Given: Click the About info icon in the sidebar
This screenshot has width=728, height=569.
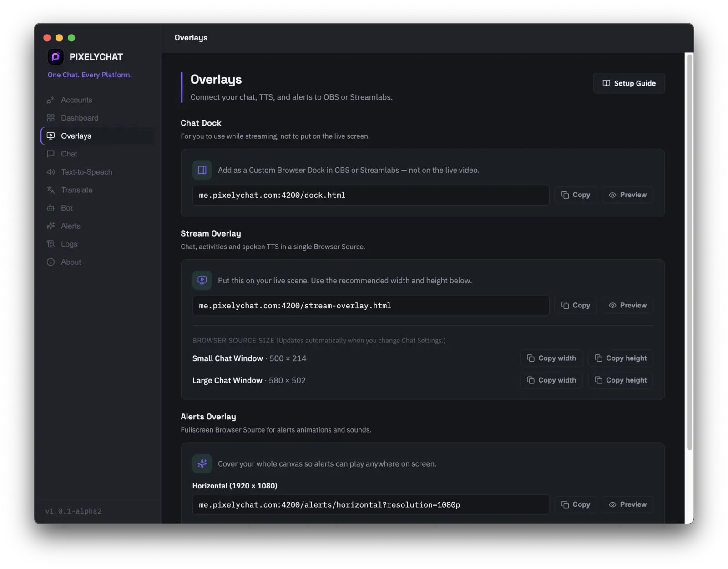Looking at the screenshot, I should (51, 262).
